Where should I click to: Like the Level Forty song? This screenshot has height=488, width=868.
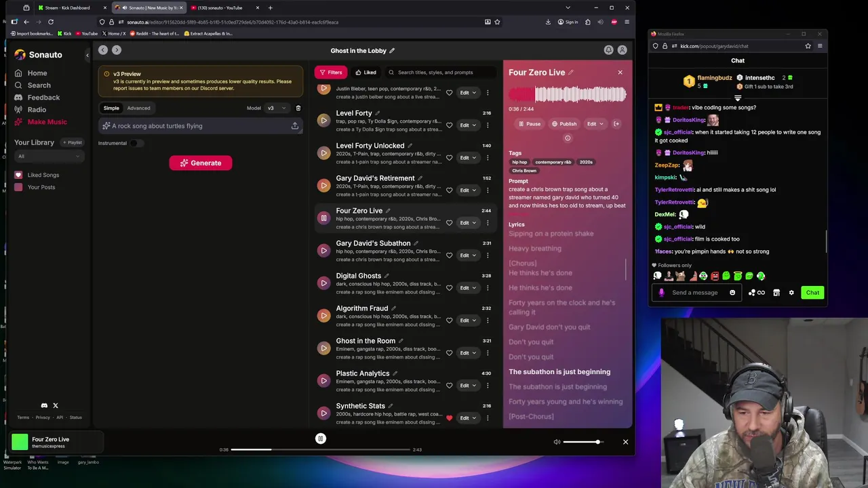[x=449, y=125]
